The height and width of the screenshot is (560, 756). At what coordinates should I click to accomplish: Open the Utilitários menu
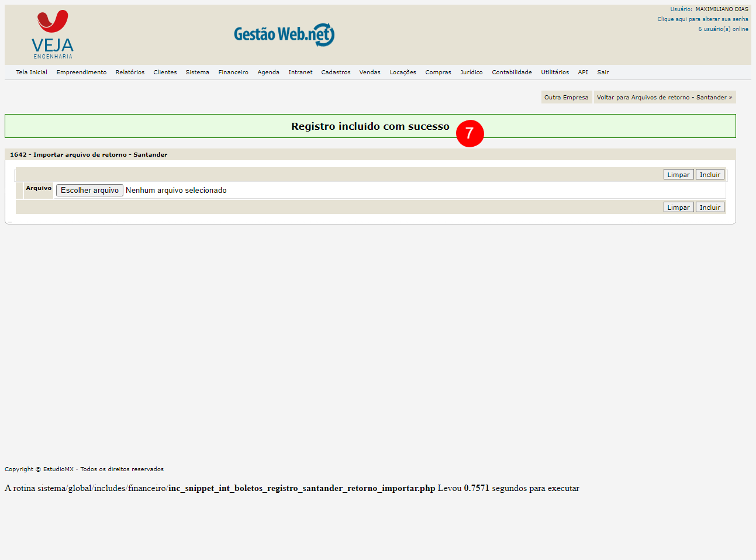[x=554, y=72]
